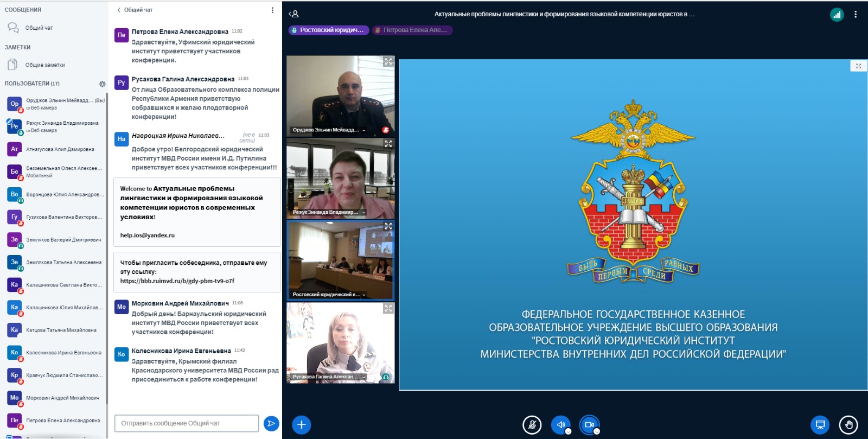Open the conference options three-dot menu
Screen dimensions: 868x439
pyautogui.click(x=856, y=15)
